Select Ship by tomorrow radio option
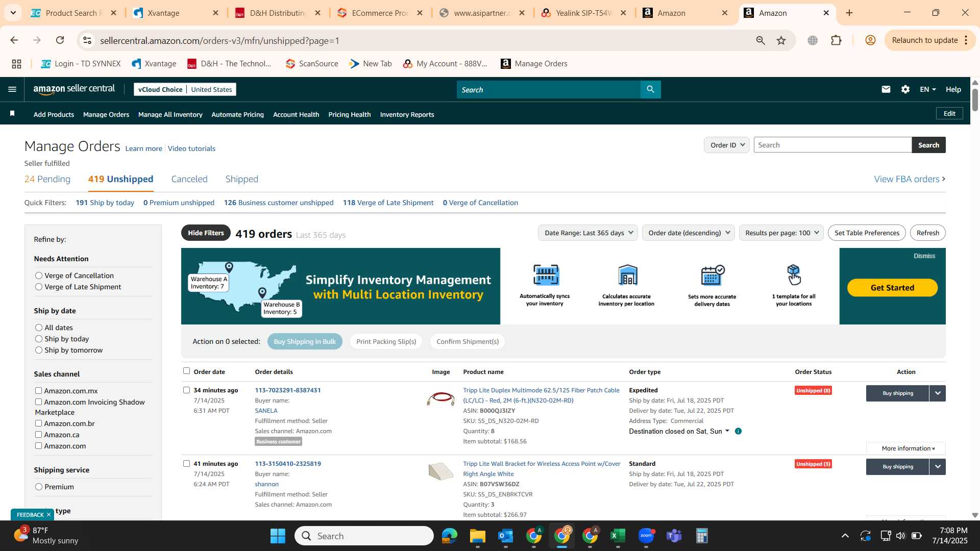Viewport: 980px width, 551px height. pos(38,350)
